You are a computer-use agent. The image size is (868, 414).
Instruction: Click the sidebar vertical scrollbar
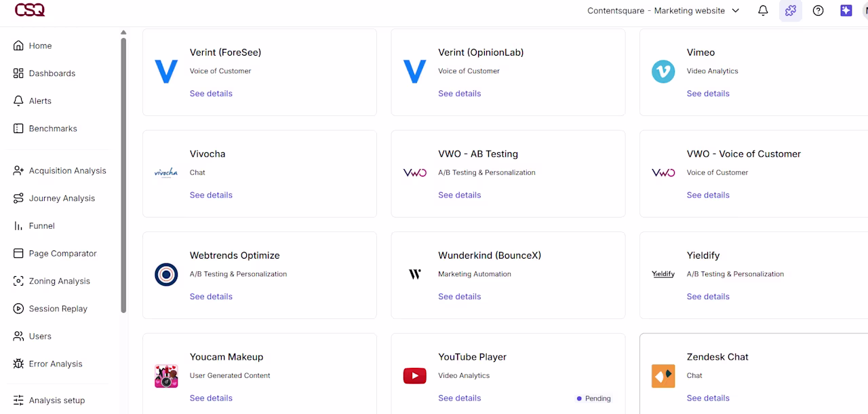[x=123, y=175]
